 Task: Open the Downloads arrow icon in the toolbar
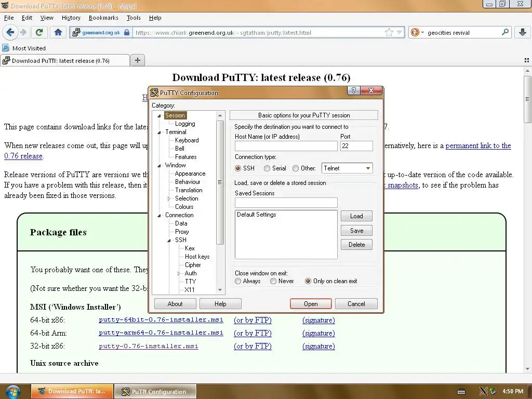point(523,32)
